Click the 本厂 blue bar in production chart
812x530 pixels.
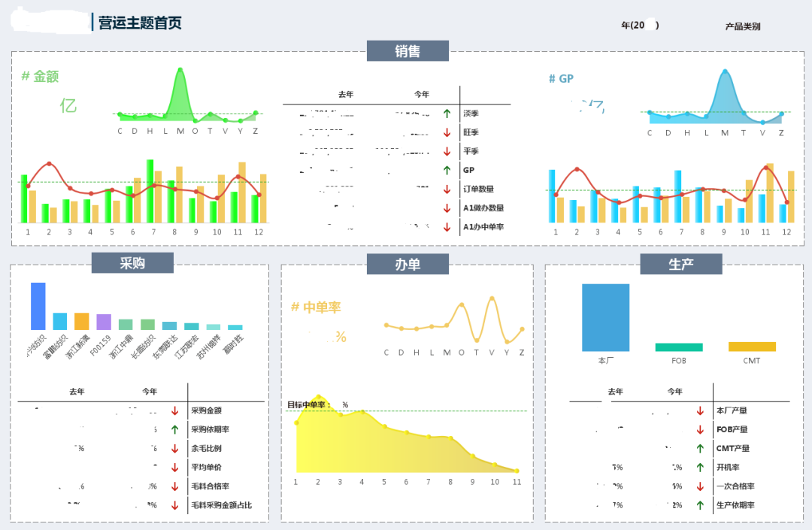pyautogui.click(x=605, y=318)
